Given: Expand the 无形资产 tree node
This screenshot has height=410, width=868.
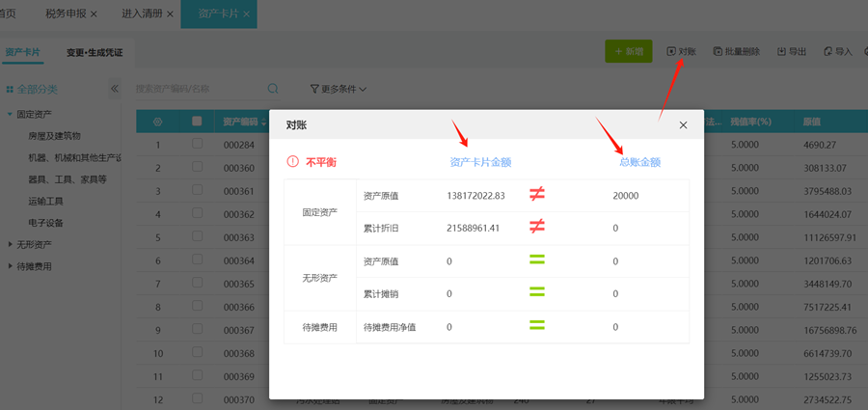Looking at the screenshot, I should point(10,244).
